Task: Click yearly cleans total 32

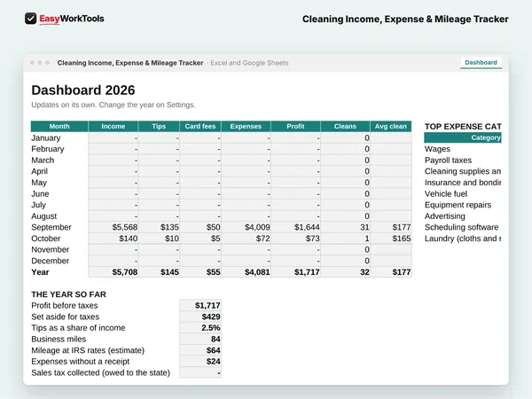Action: pos(345,272)
